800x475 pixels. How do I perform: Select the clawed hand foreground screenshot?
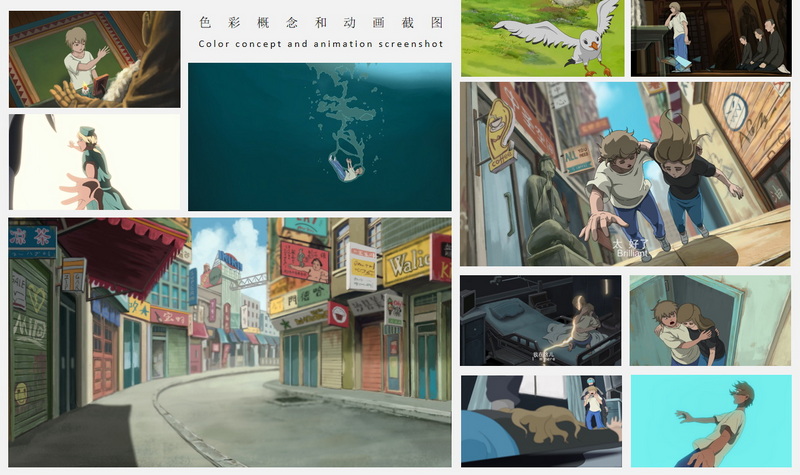[540, 421]
